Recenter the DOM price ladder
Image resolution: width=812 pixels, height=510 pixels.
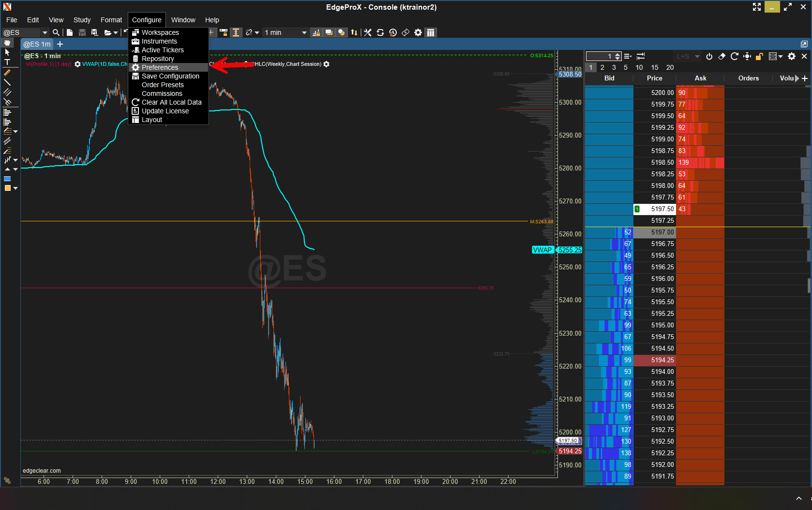click(747, 56)
